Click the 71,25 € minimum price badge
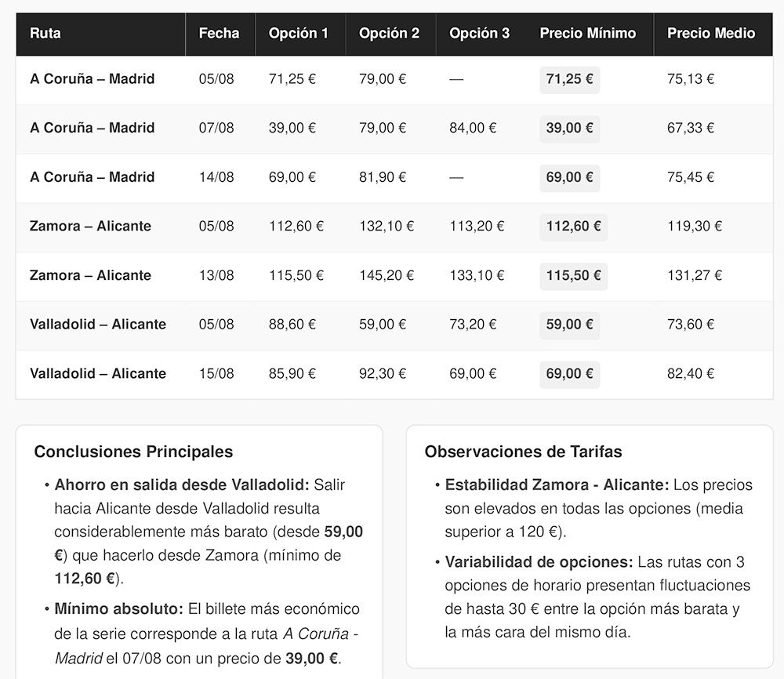Viewport: 784px width, 679px height. click(x=569, y=79)
